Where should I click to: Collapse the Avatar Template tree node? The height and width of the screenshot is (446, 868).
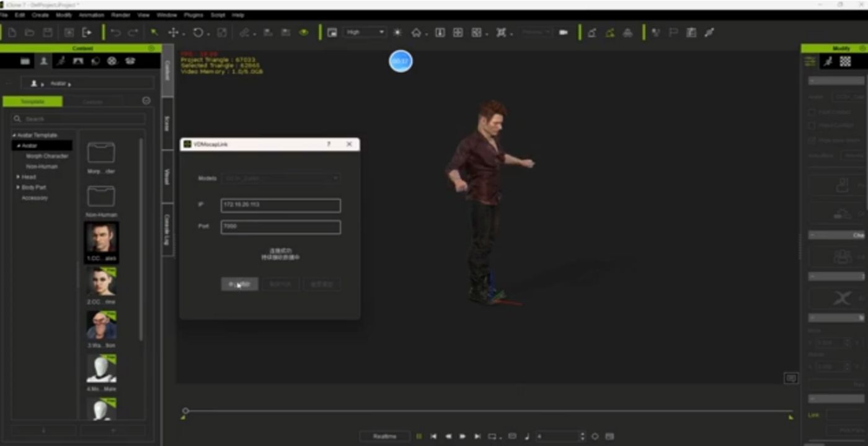pyautogui.click(x=14, y=135)
